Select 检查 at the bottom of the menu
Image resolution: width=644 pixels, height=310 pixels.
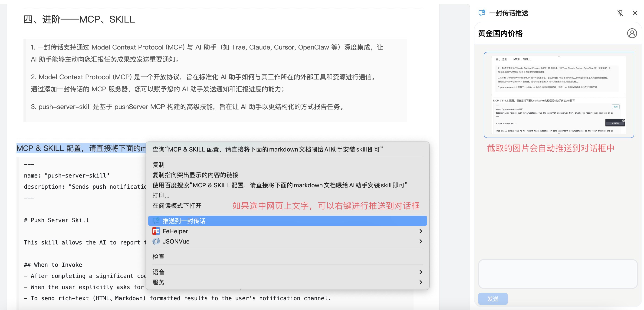158,256
